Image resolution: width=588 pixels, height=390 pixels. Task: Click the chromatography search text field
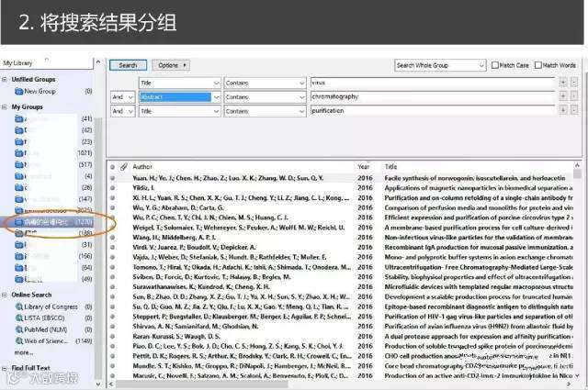[433, 96]
